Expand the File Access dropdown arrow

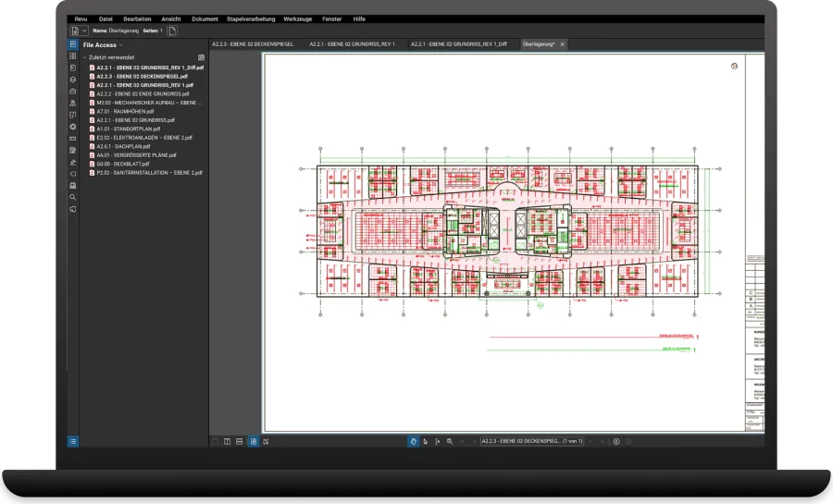(122, 45)
